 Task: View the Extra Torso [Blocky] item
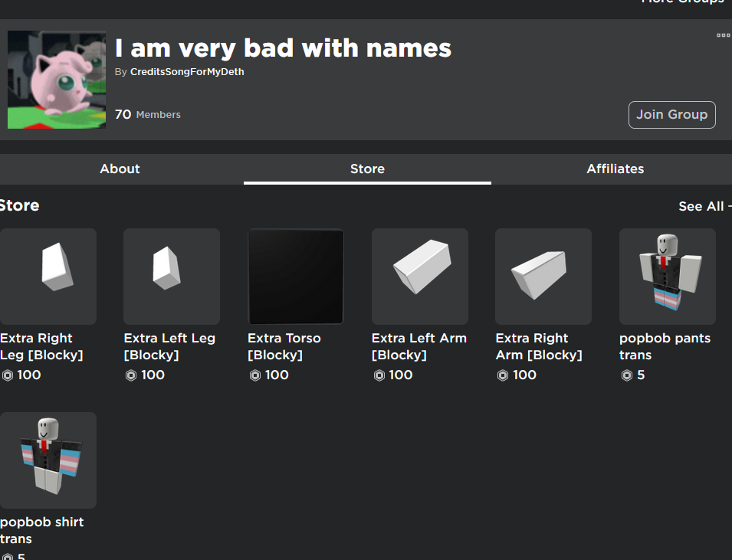(x=295, y=277)
